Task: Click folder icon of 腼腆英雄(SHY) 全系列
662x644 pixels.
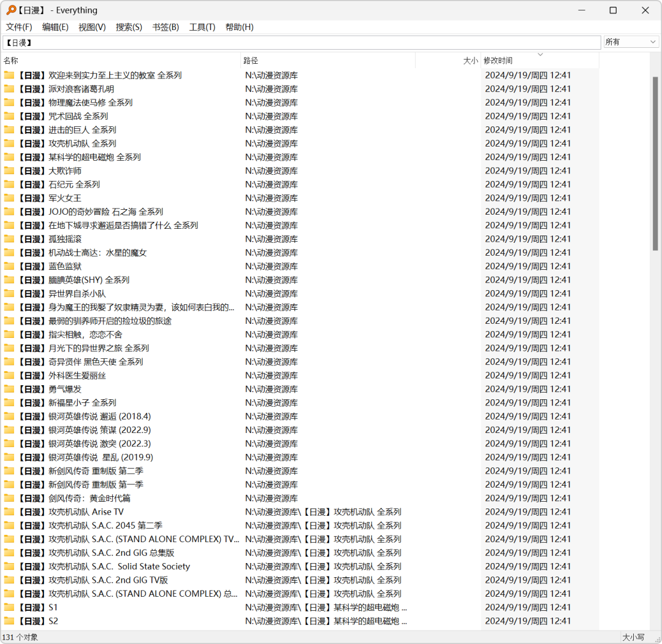Action: tap(9, 280)
